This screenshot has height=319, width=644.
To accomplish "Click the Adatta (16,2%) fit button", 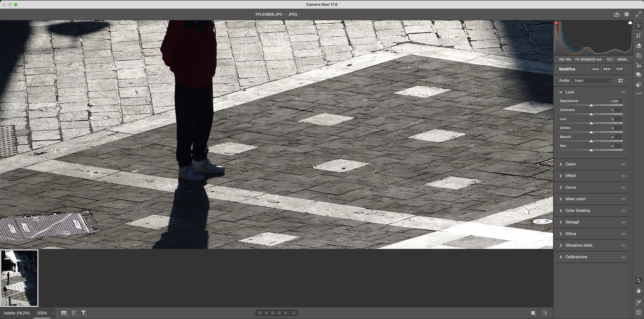I will pyautogui.click(x=17, y=313).
